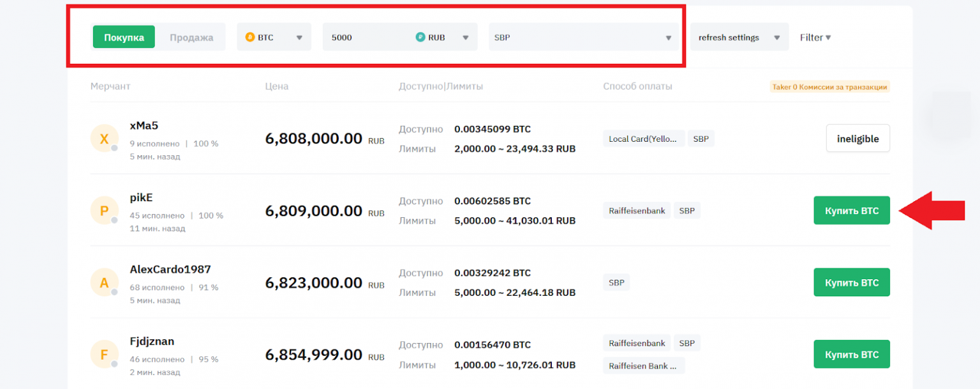Click the orange BTC coin icon

click(249, 38)
